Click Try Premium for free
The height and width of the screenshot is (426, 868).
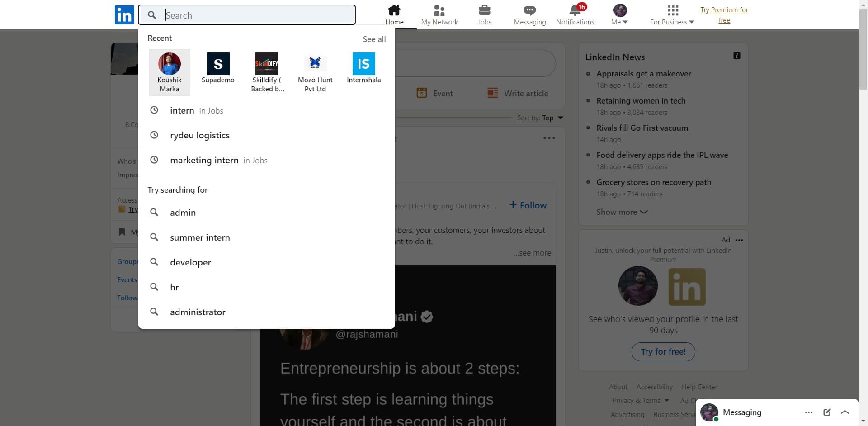pos(724,15)
